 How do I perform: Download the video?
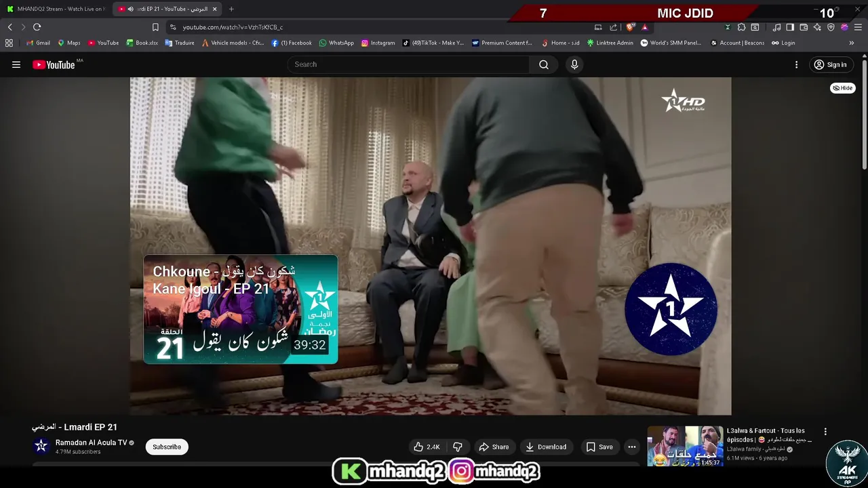click(x=546, y=447)
